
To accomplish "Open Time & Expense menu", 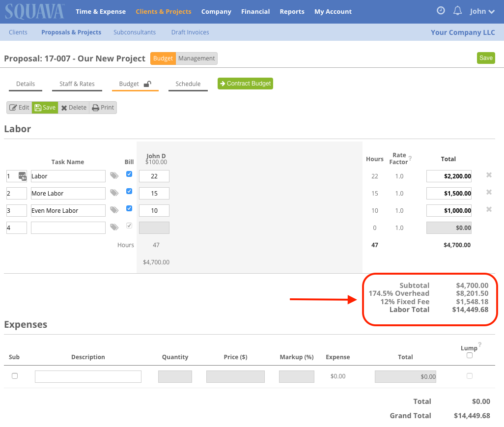I will pyautogui.click(x=101, y=12).
